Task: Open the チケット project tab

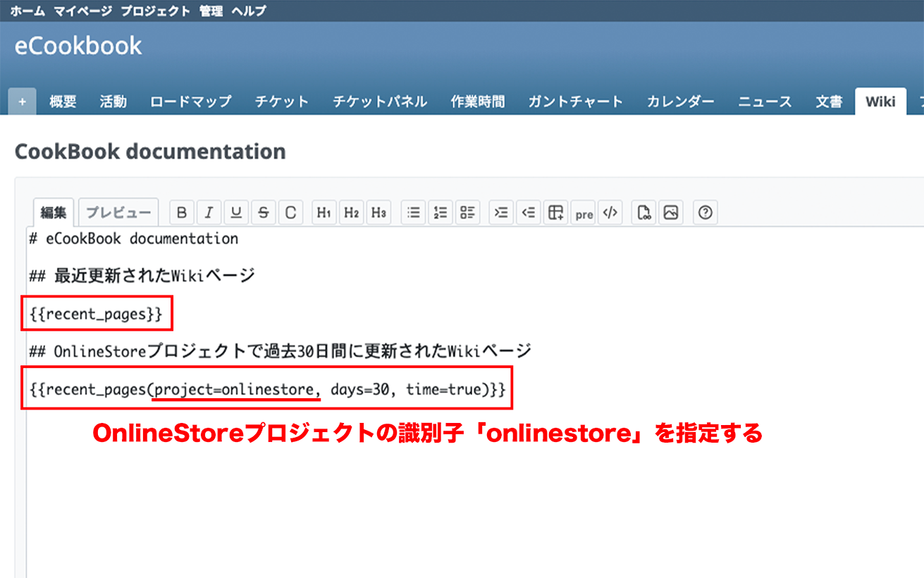Action: [281, 102]
